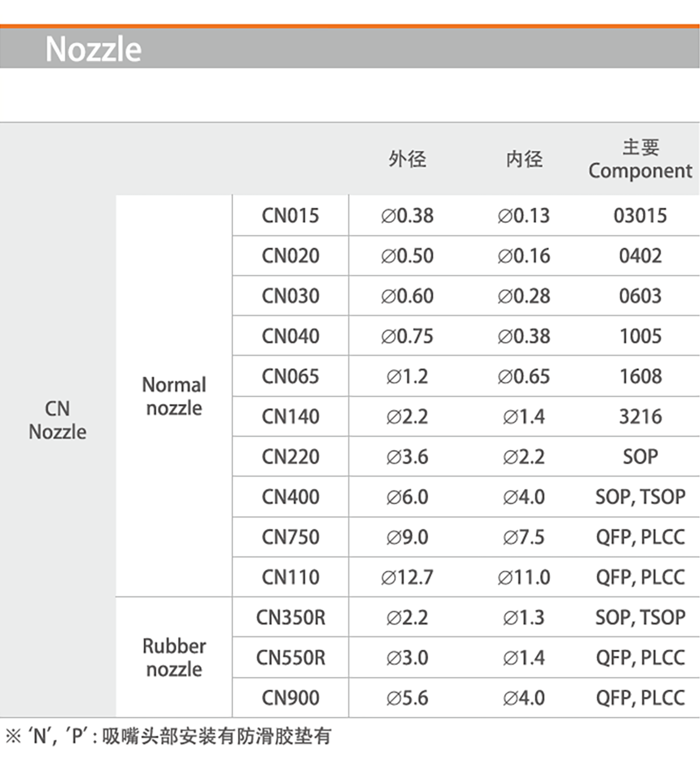Select the 03015 component cell
This screenshot has height=778, width=700.
640,216
